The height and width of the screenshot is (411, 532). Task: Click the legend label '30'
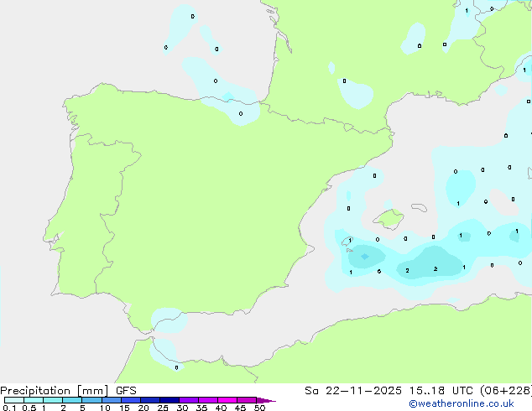(182, 408)
